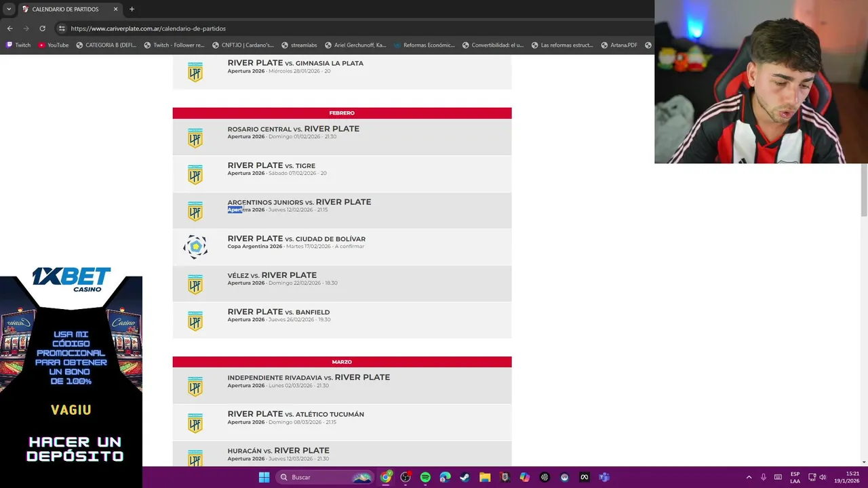This screenshot has width=868, height=488.
Task: Open the Las reformas estruct... bookmark
Action: pyautogui.click(x=562, y=45)
